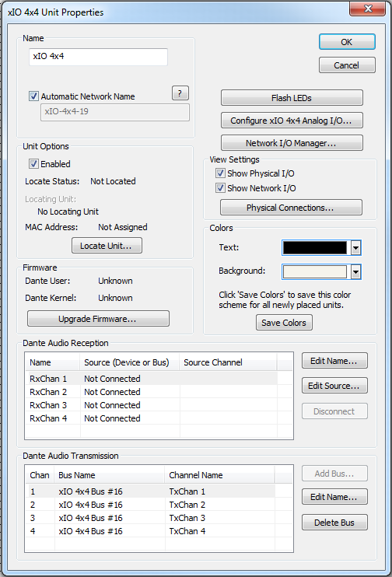392x577 pixels.
Task: Click Delete Bus button
Action: (x=334, y=522)
